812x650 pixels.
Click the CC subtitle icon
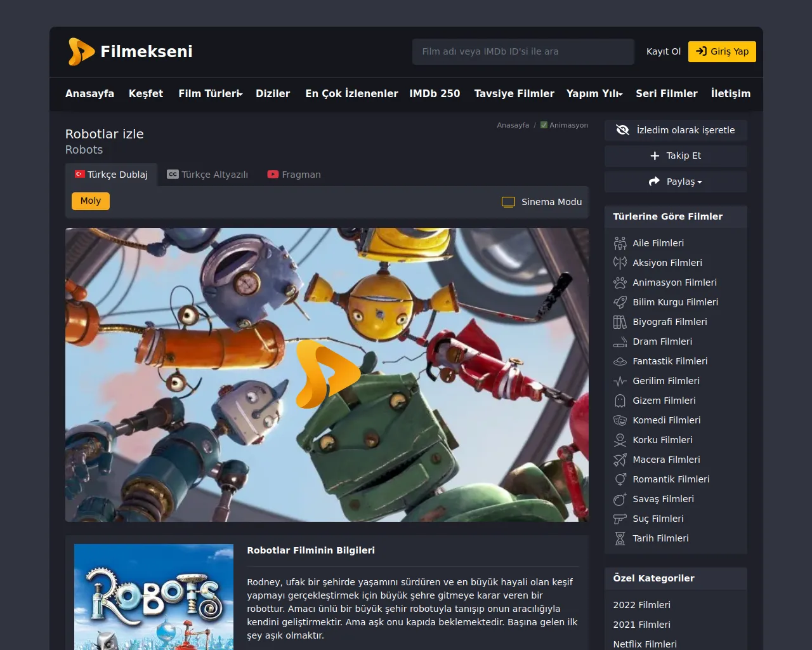pyautogui.click(x=173, y=174)
